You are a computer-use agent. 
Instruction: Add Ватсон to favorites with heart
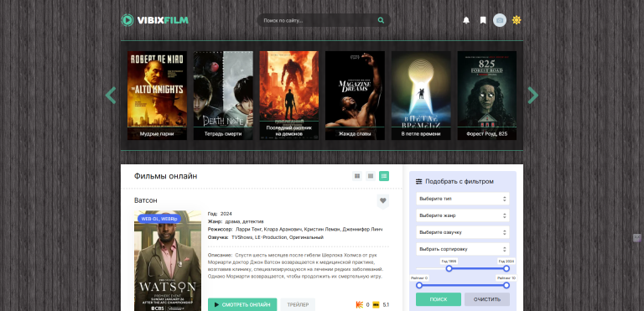[x=382, y=201]
